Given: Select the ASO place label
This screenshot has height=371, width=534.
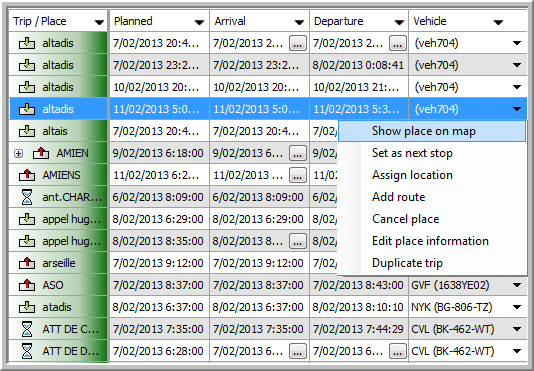Looking at the screenshot, I should pyautogui.click(x=53, y=285).
